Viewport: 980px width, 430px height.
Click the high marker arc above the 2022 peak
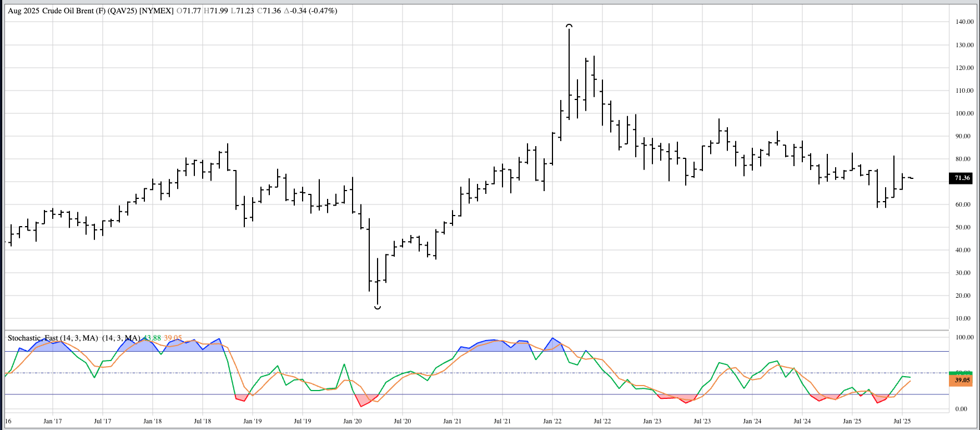(569, 26)
